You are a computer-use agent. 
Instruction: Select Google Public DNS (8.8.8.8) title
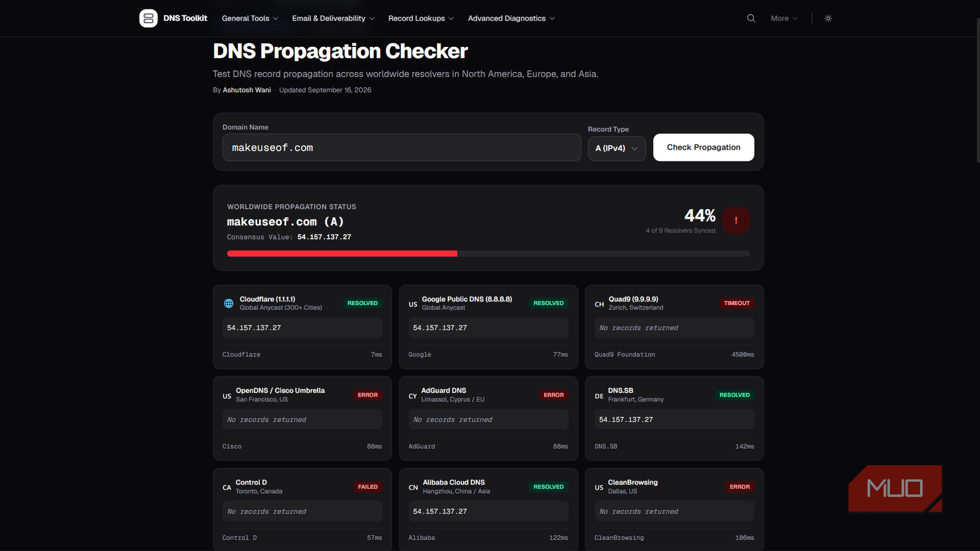pos(467,299)
